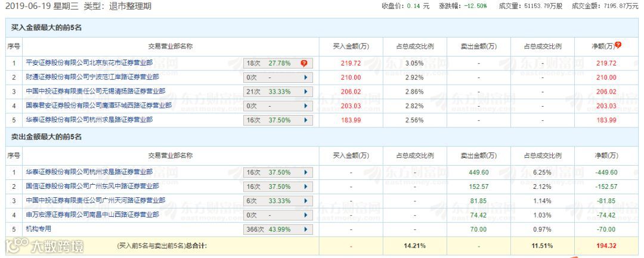Screen dimensions: 644x258
Task: Click the 183.99 net amount cell
Action: coord(606,120)
